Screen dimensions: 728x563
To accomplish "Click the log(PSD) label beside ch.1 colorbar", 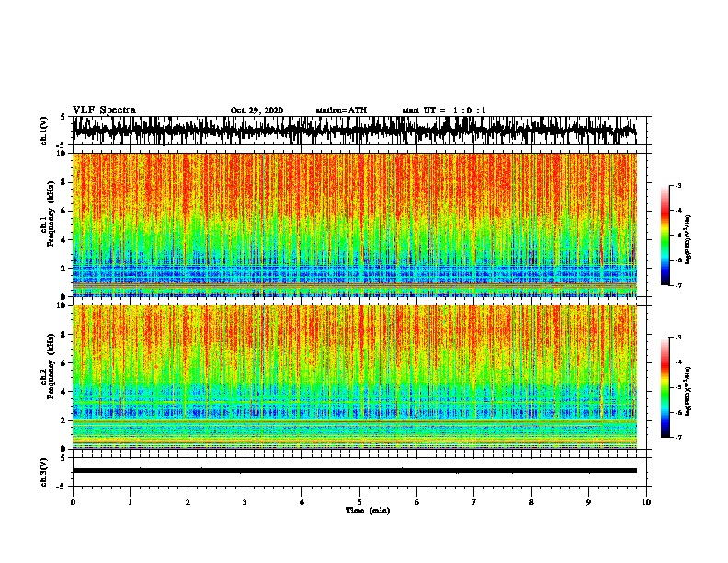I will (x=688, y=240).
